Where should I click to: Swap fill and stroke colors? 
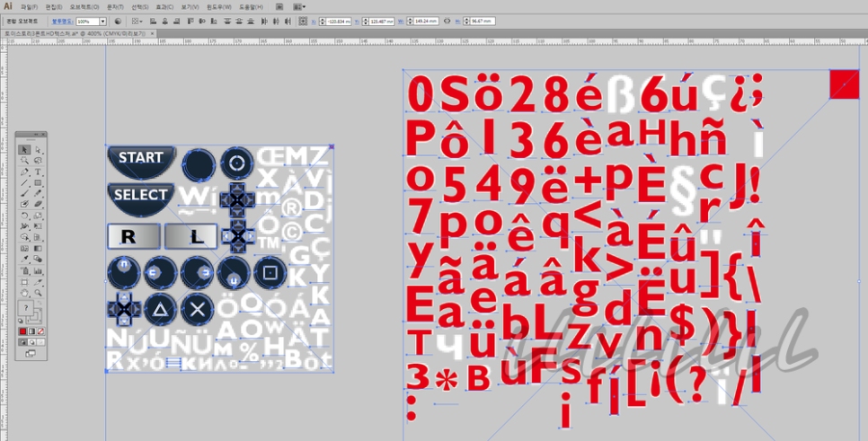(40, 302)
